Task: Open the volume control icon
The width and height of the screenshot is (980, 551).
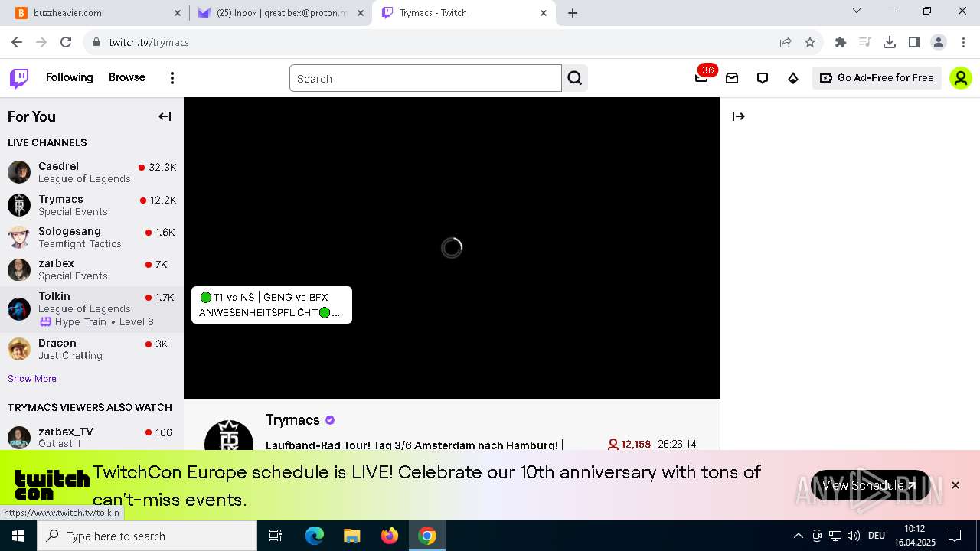Action: 854,536
